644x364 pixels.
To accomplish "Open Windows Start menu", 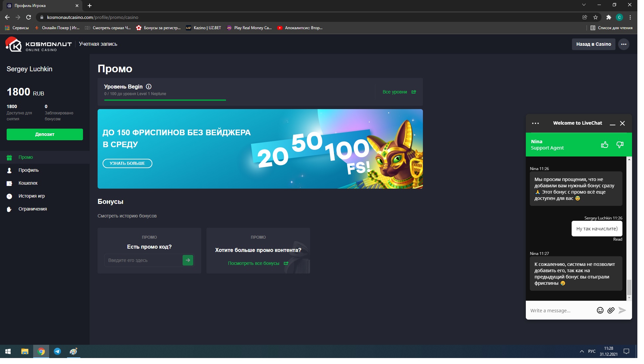I will (8, 351).
